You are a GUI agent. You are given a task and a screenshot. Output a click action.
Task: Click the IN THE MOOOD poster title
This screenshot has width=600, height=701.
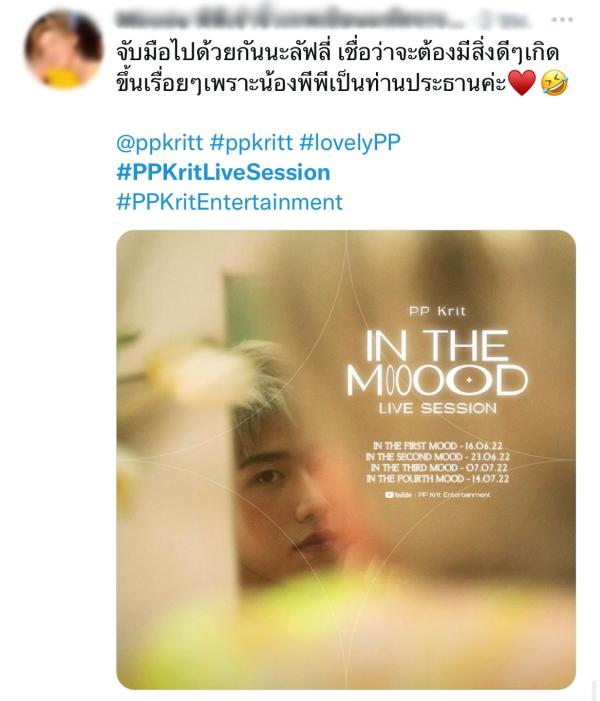437,363
